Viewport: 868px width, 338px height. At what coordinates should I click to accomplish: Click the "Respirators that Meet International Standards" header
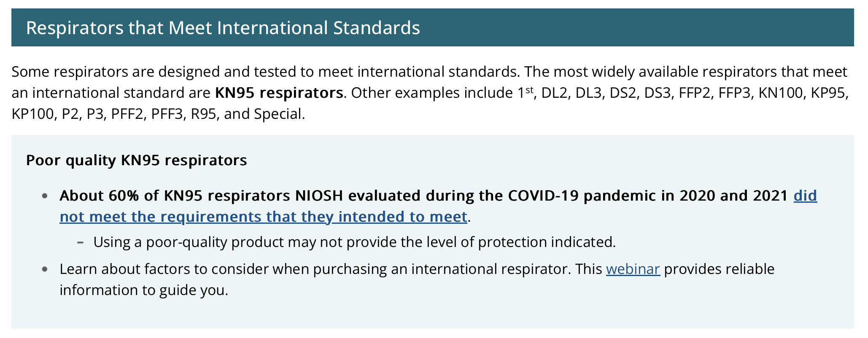223,28
